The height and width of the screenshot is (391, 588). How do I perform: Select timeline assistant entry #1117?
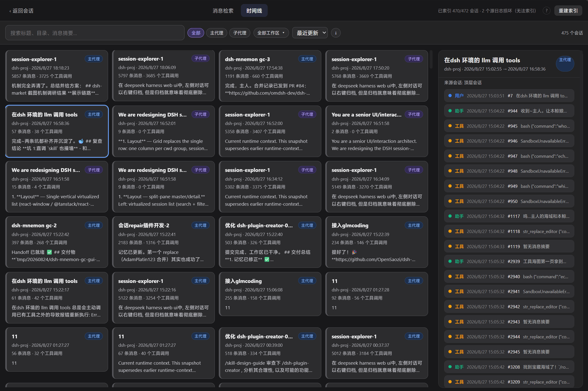[509, 216]
